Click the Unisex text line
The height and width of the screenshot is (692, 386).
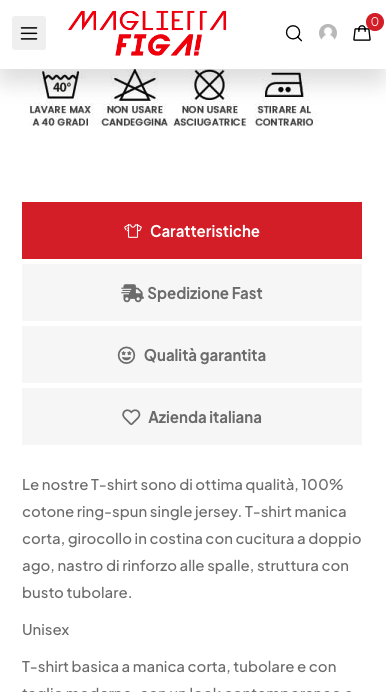click(x=46, y=630)
